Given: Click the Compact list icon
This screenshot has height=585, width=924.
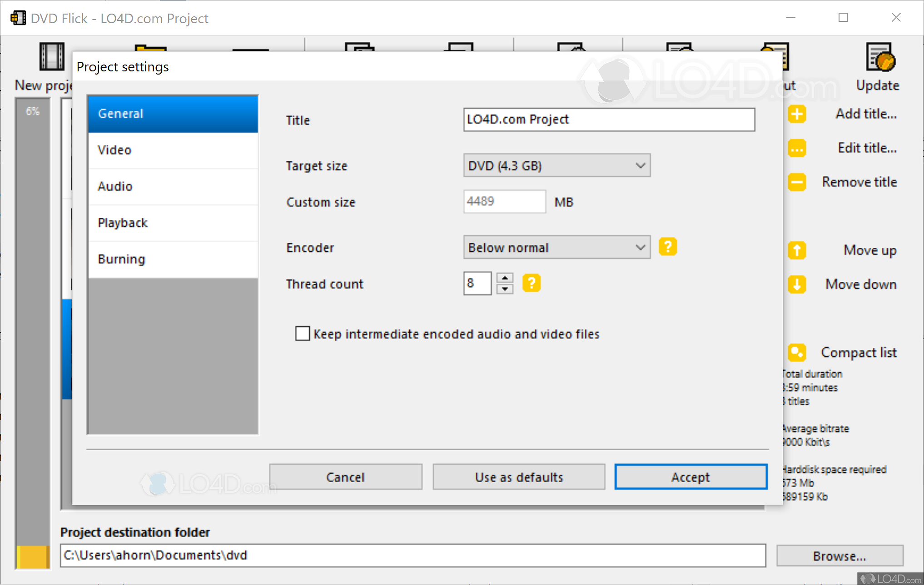Looking at the screenshot, I should point(797,352).
